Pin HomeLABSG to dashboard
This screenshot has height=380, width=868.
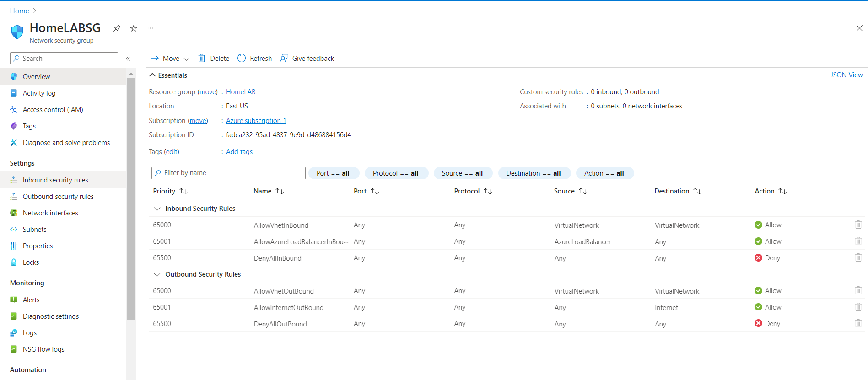point(117,28)
